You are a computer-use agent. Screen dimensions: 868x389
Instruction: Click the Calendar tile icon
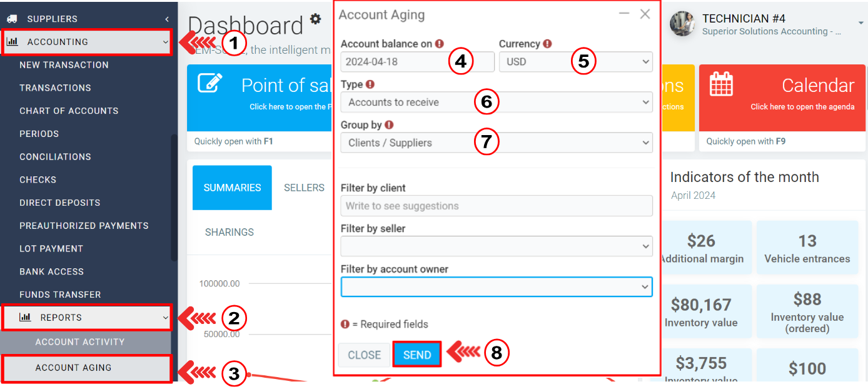[x=721, y=84]
